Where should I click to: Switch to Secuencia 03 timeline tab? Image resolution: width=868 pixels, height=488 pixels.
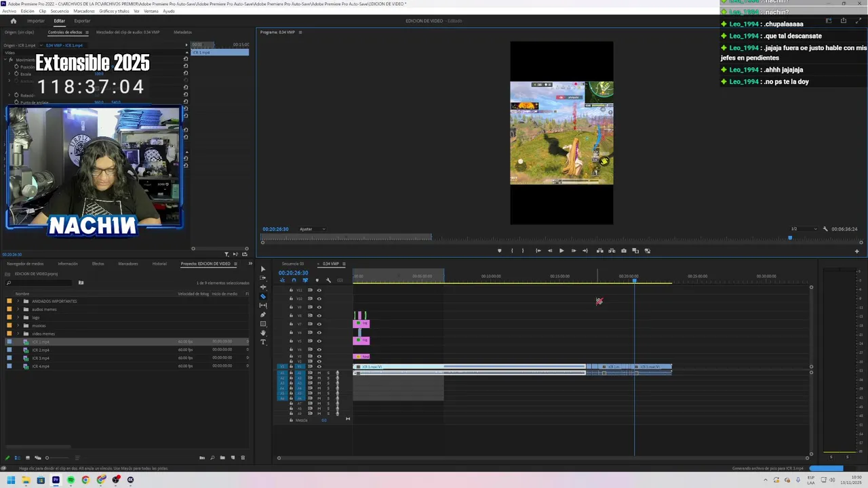[x=293, y=264]
